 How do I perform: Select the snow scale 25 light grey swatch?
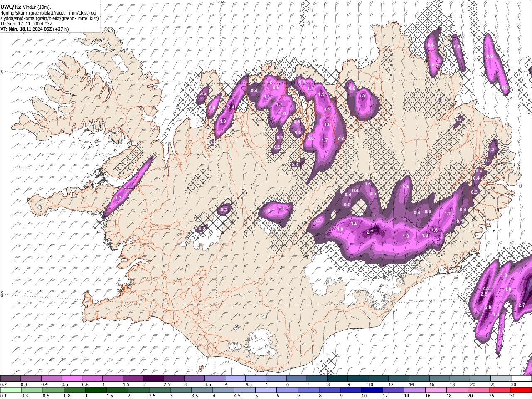[x=500, y=379]
